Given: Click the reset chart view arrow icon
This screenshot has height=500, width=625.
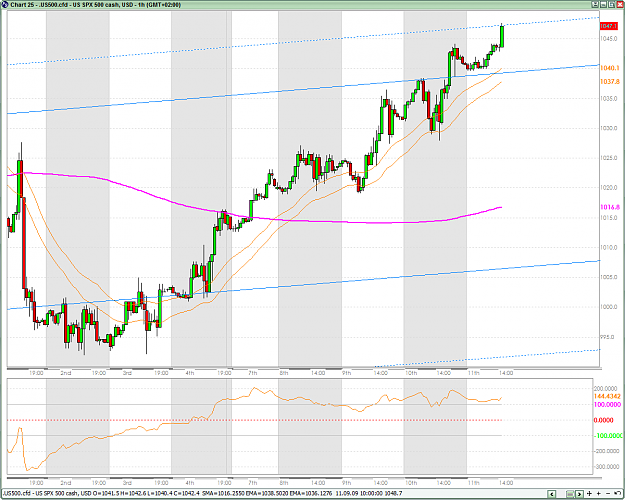Looking at the screenshot, I should (617, 493).
